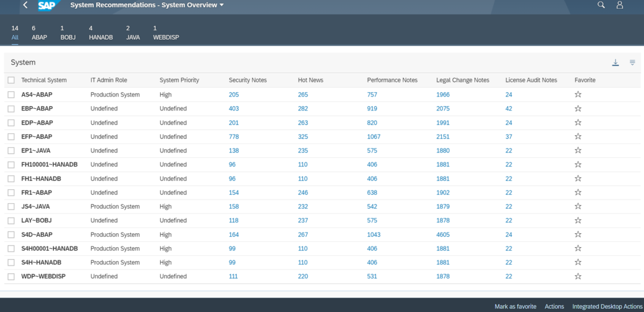Select the S4H~HANADB checkbox
The width and height of the screenshot is (644, 312).
[11, 262]
